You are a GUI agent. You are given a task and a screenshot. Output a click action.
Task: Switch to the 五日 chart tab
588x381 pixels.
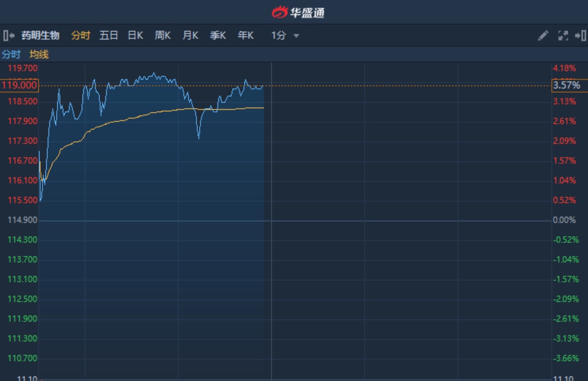108,36
